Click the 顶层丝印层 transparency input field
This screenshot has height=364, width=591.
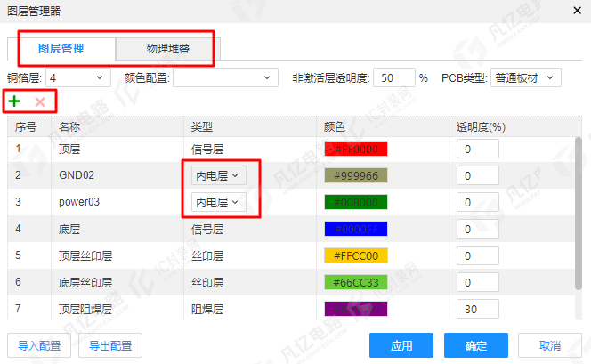(x=478, y=255)
